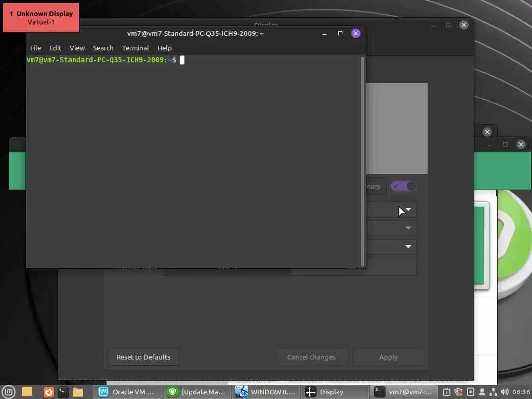Switch to Update Manager taskbar window
The height and width of the screenshot is (399, 532).
tap(197, 392)
